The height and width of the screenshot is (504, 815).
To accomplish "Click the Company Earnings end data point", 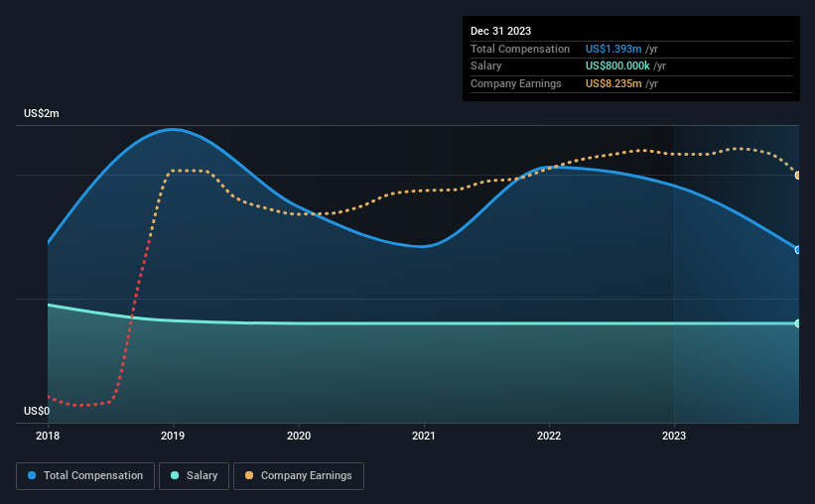I will click(x=798, y=176).
